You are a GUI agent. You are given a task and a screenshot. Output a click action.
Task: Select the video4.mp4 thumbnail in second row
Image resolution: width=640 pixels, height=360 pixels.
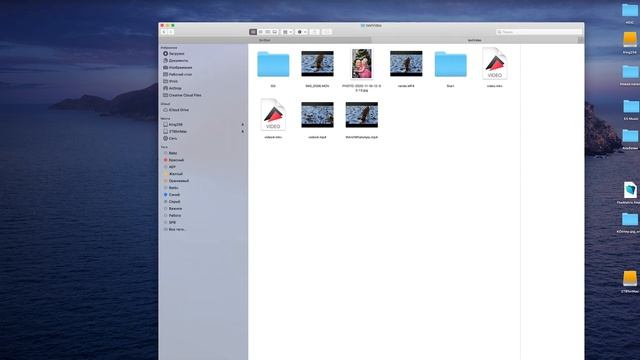[x=318, y=115]
